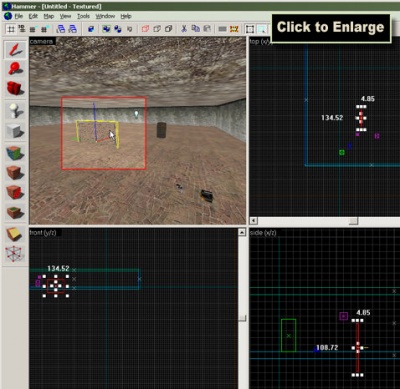Viewport: 400px width, 389px height.
Task: Select the Magnify tool
Action: [x=15, y=69]
